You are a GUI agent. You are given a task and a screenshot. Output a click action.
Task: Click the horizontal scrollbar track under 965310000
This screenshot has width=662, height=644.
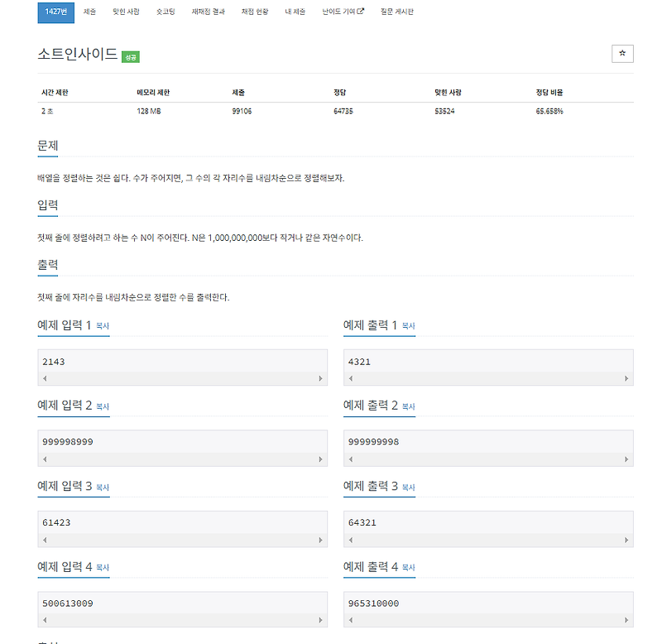(x=488, y=620)
